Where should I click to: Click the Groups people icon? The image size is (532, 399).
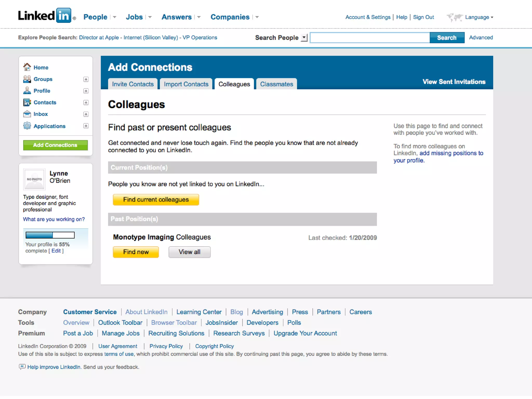coord(27,79)
